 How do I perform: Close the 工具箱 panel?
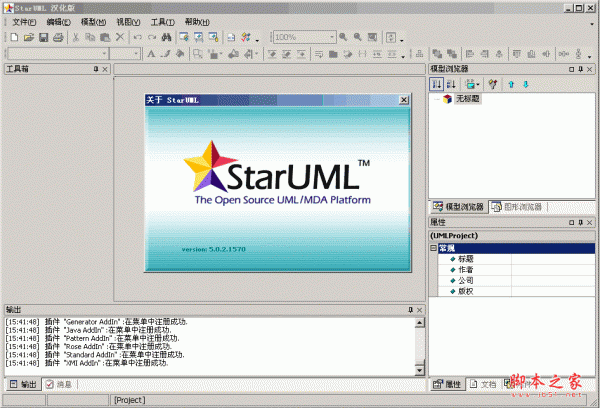[105, 69]
